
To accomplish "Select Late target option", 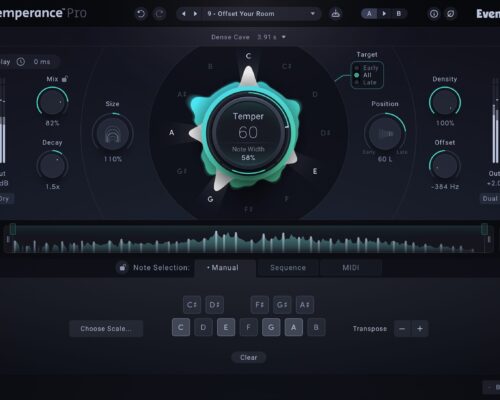I will (366, 82).
